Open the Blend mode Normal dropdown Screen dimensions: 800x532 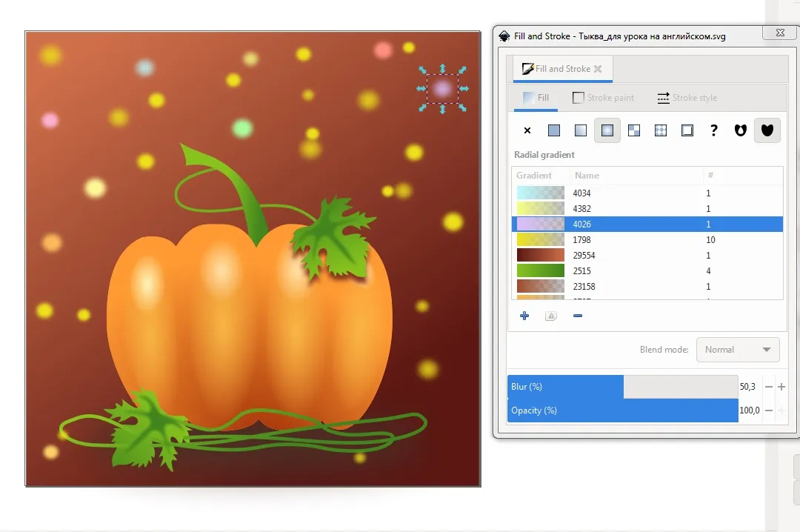point(738,350)
